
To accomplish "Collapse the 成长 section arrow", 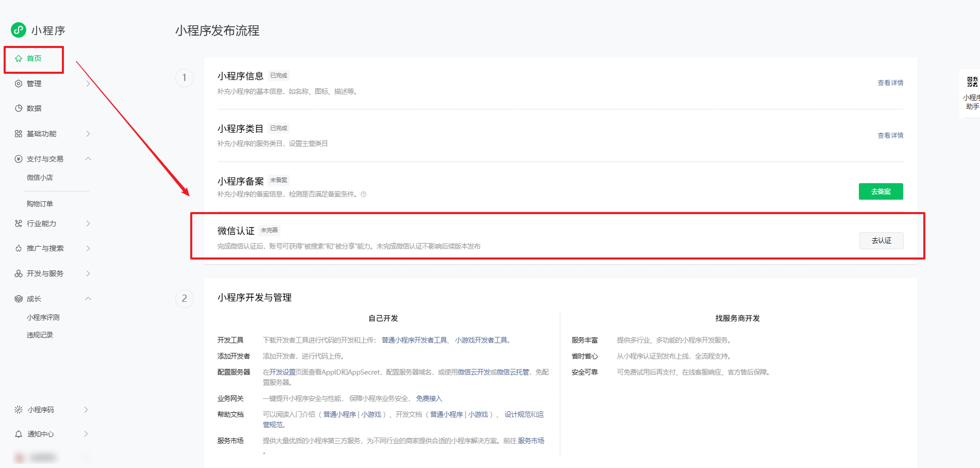I will click(x=88, y=299).
